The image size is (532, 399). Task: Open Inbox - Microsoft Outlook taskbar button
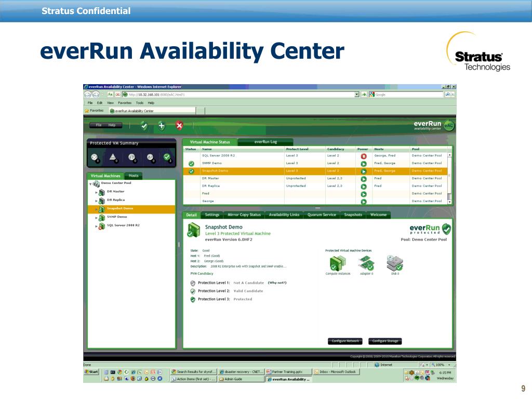click(x=335, y=372)
